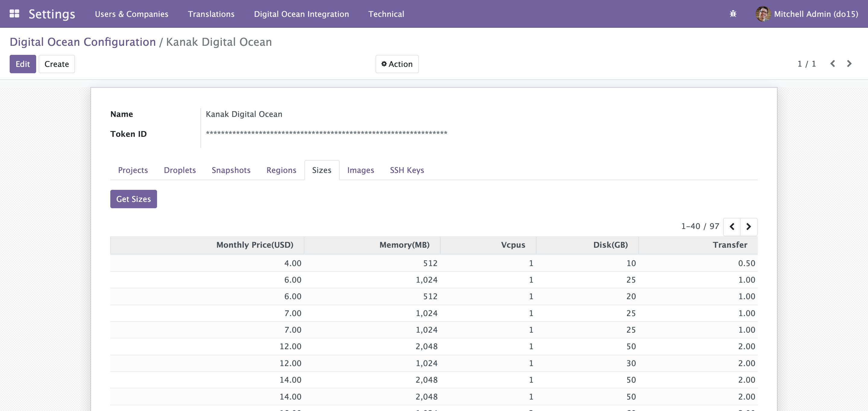Follow Digital Ocean Configuration breadcrumb link

click(x=83, y=42)
